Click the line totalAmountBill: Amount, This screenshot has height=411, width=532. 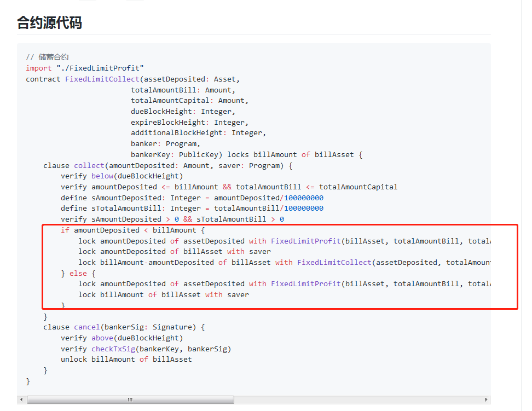(x=183, y=90)
